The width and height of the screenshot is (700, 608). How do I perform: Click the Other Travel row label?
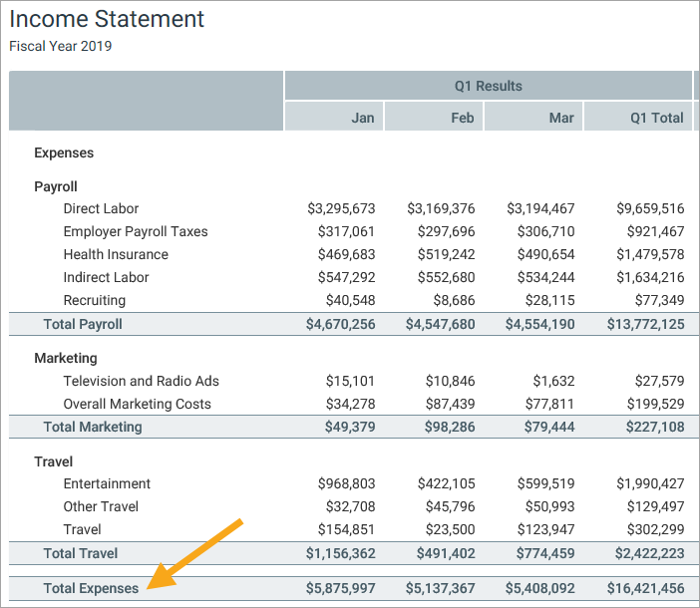click(x=101, y=506)
